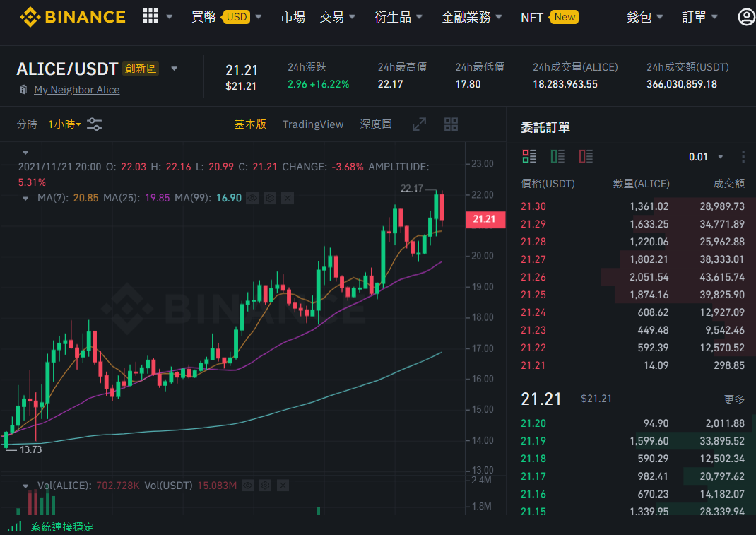Select bid price 21.17
The width and height of the screenshot is (756, 535).
(533, 476)
